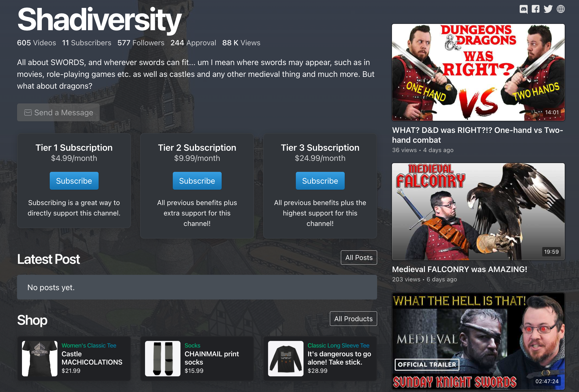Viewport: 579px width, 392px height.
Task: Click the Send a Message envelope icon
Action: [27, 113]
